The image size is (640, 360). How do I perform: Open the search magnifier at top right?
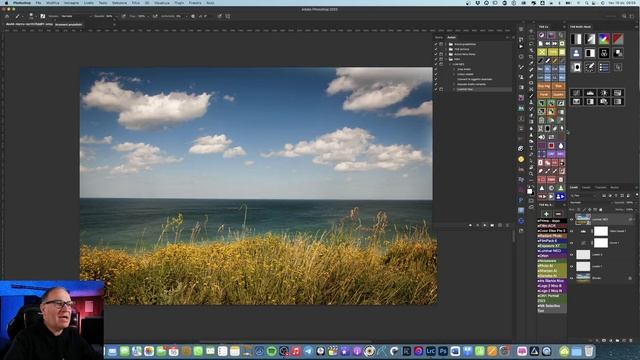624,16
